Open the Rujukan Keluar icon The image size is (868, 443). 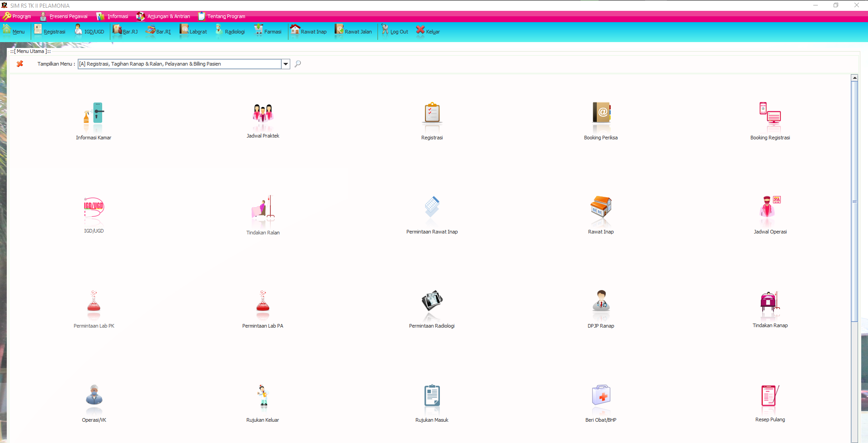coord(263,396)
